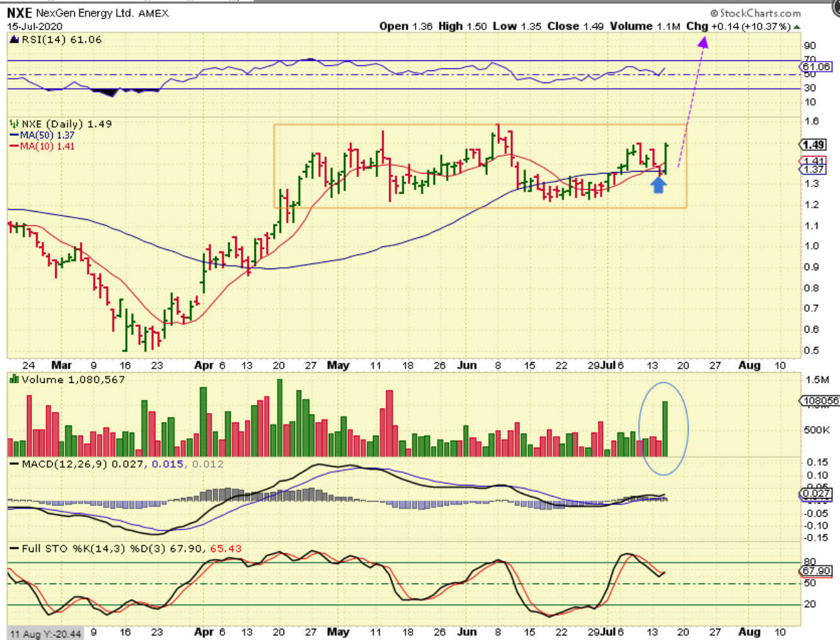
Task: Click the tall green volume bar for the latest session
Action: (665, 429)
